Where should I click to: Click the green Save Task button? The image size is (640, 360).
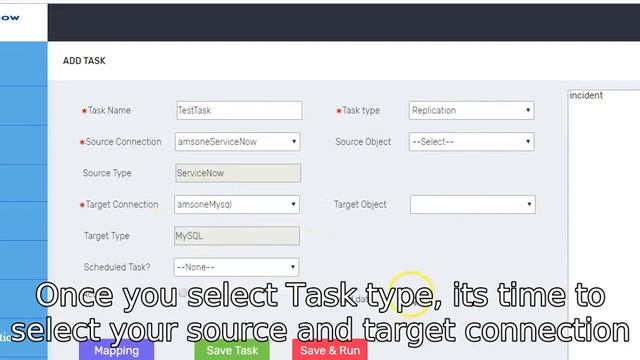232,350
